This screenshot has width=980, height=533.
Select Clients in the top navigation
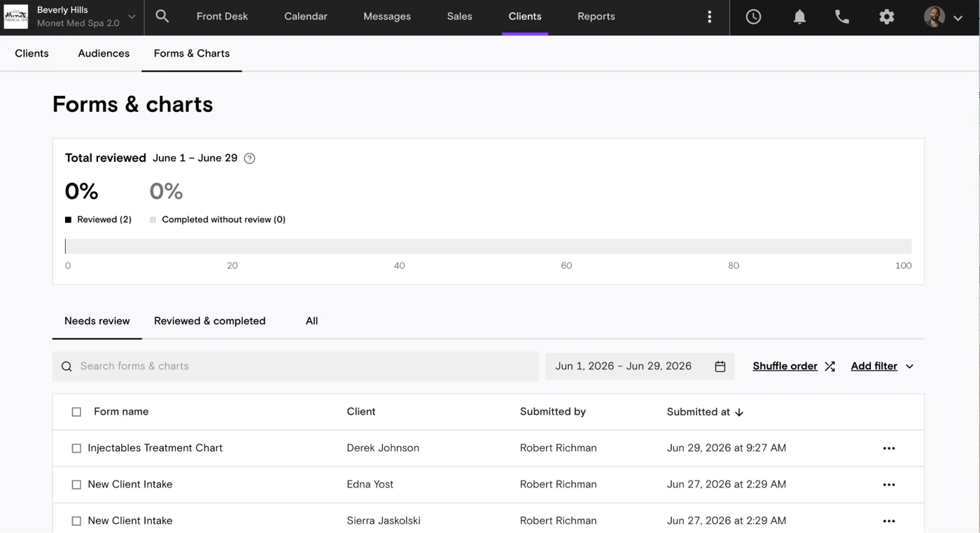[525, 16]
